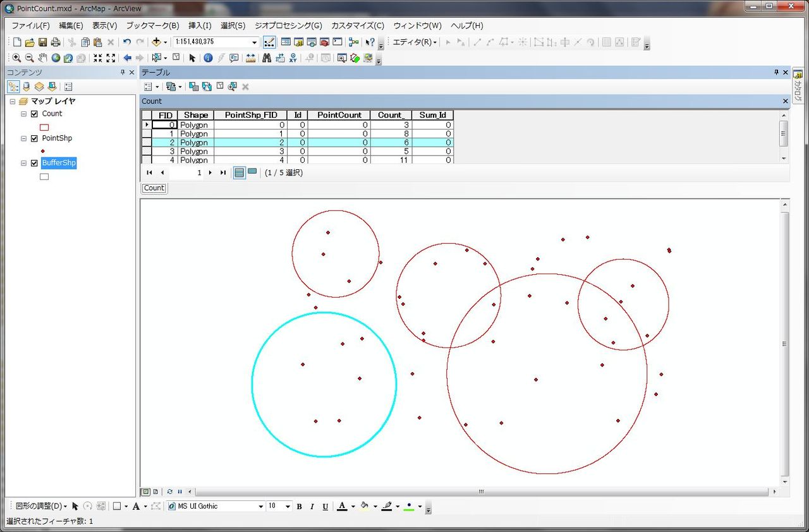Image resolution: width=809 pixels, height=532 pixels.
Task: Uncheck the PointShp layer visibility
Action: tap(34, 138)
